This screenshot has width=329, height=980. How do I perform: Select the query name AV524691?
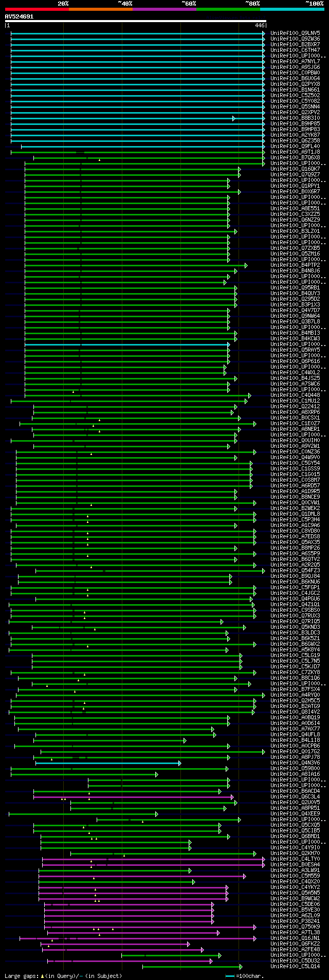pyautogui.click(x=19, y=16)
